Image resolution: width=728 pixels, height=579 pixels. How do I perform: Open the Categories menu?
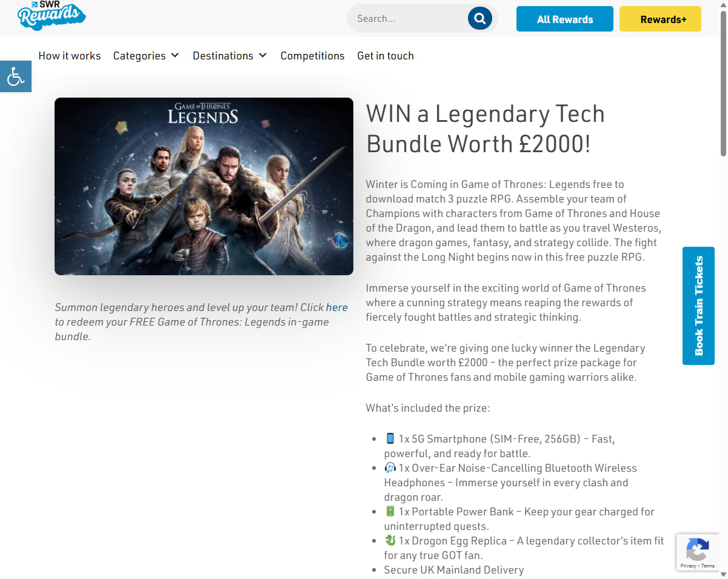tap(146, 56)
